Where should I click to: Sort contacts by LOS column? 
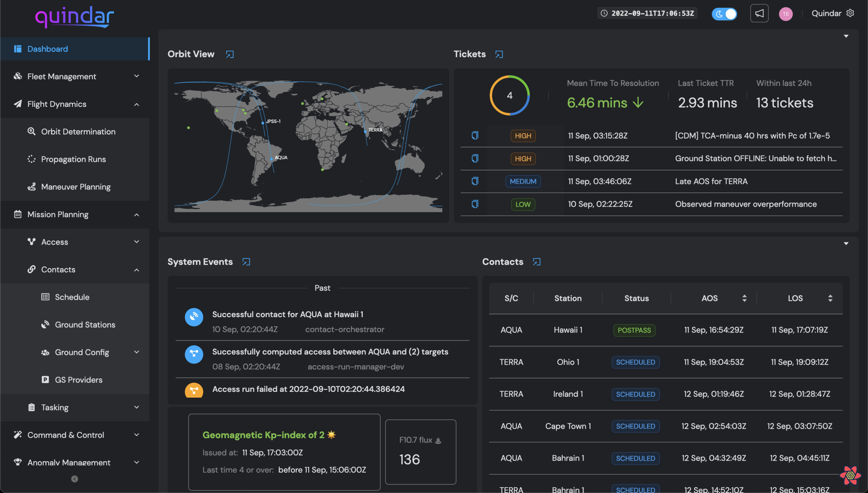[x=830, y=298]
